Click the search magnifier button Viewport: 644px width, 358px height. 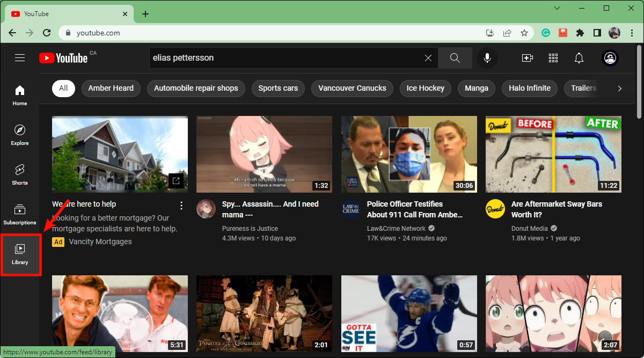point(455,58)
